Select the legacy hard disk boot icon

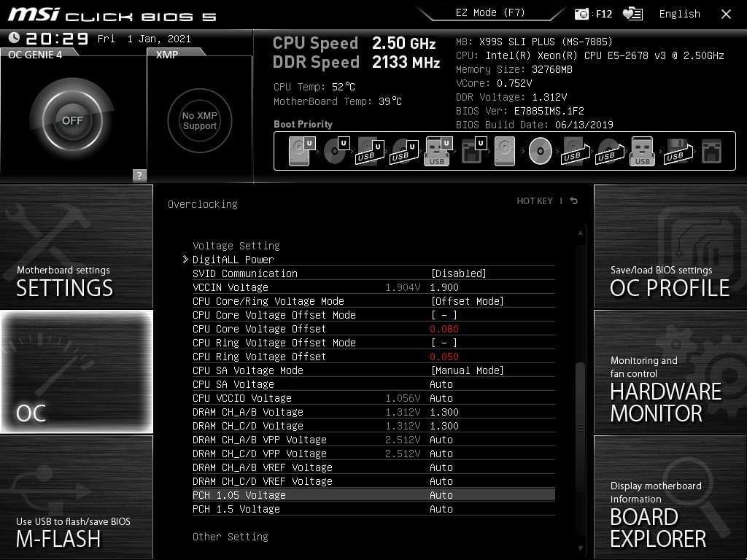(x=505, y=151)
